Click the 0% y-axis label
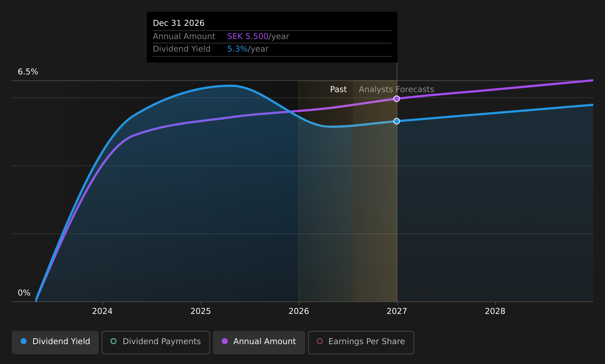Image resolution: width=605 pixels, height=364 pixels. pos(24,293)
